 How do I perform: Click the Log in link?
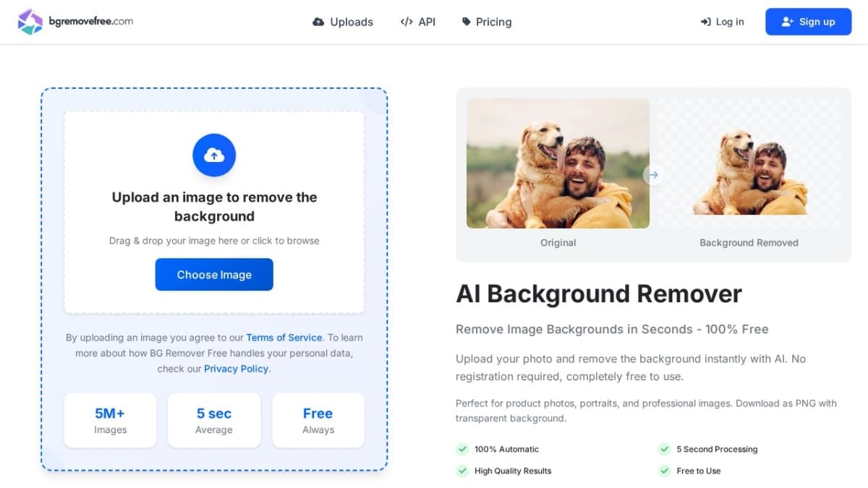722,22
